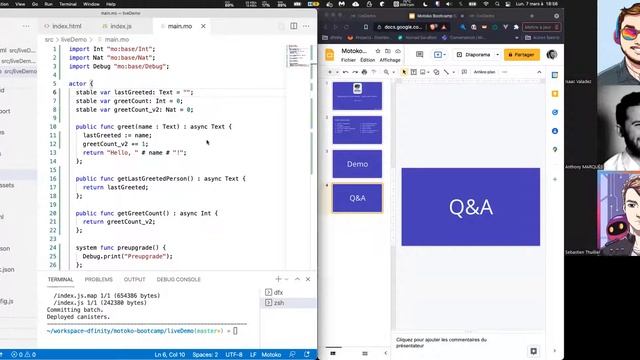The height and width of the screenshot is (360, 640).
Task: Select the paint format tool in Slides
Action: point(373,72)
